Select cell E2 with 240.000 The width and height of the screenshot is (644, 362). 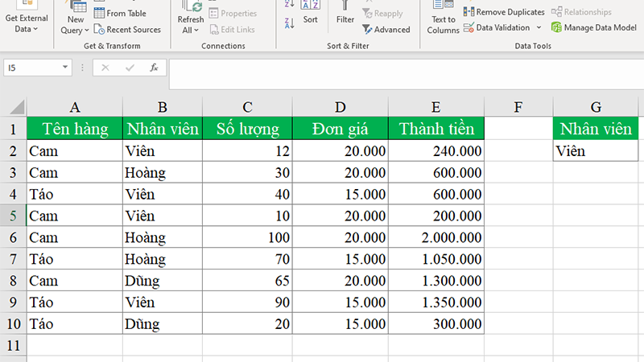tap(436, 150)
